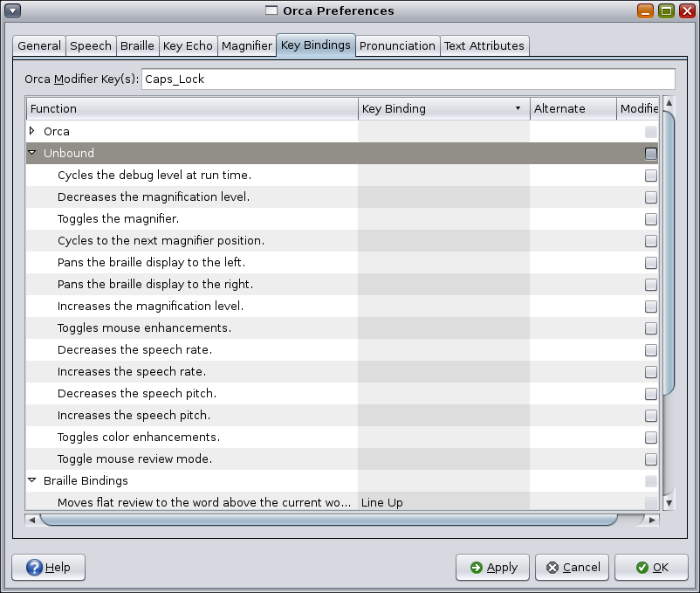Screen dimensions: 700x593
Task: Tick checkbox for Pans braille display right
Action: point(651,285)
